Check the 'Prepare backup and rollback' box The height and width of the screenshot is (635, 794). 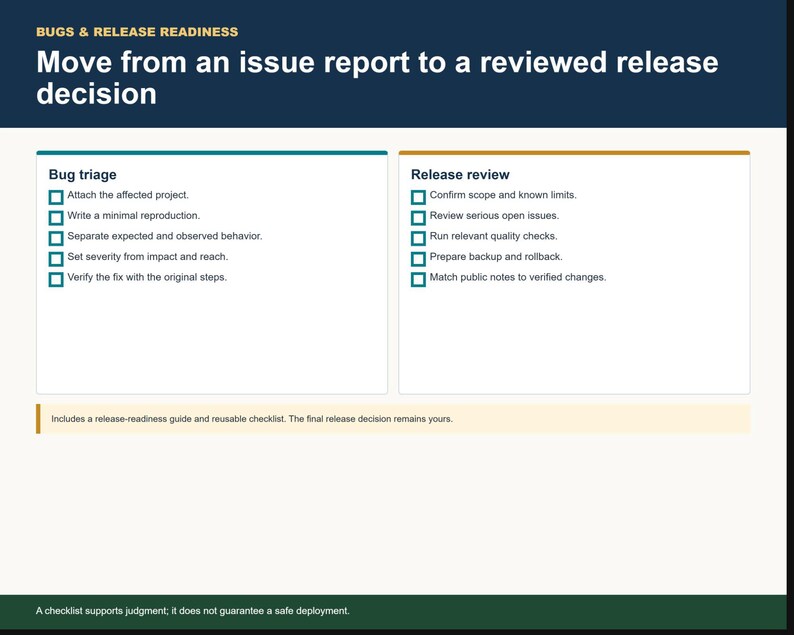point(418,259)
